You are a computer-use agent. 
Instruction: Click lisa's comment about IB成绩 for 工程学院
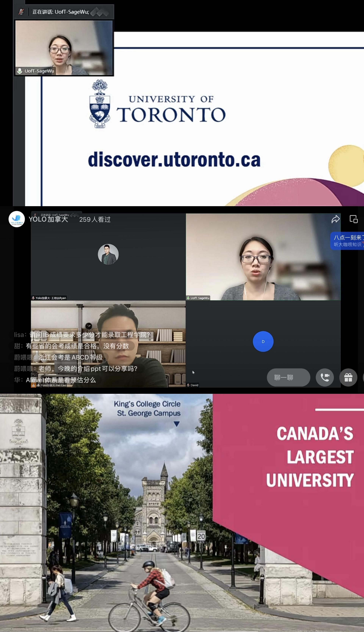click(82, 334)
